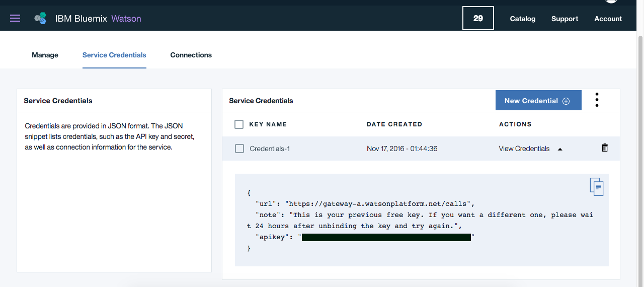Open the Account menu
This screenshot has height=287, width=644.
[608, 19]
